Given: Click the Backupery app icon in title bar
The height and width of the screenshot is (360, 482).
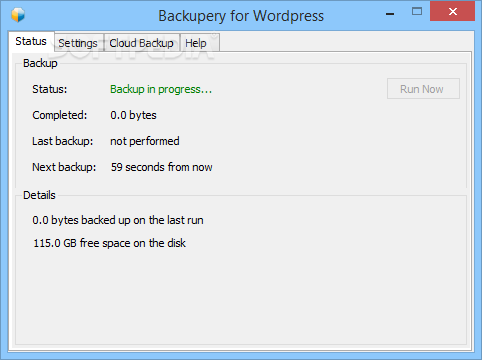Looking at the screenshot, I should coord(18,15).
